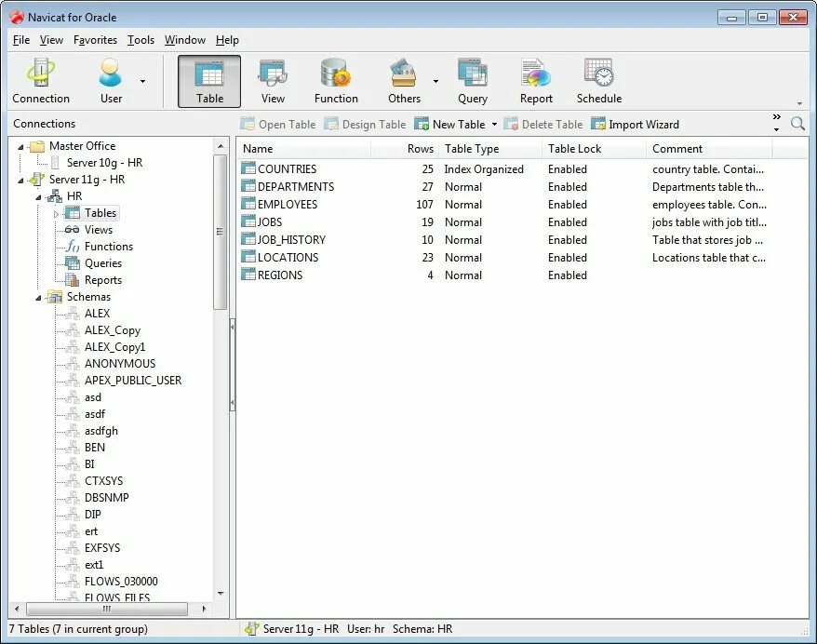Select the Table toolbar icon
Screen dimensions: 817x644
(209, 81)
